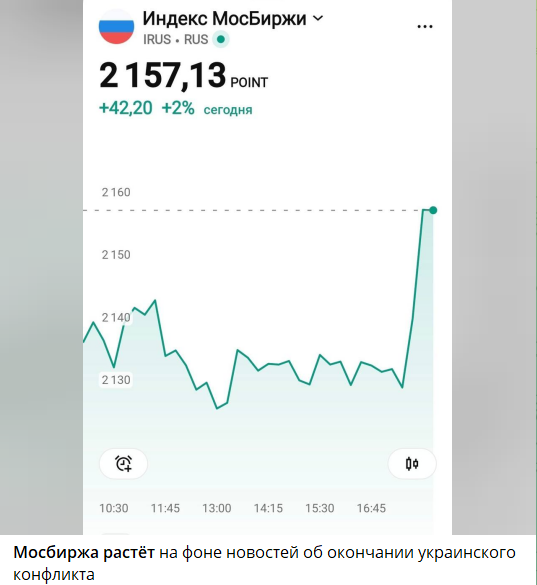Click the green market status dot indicator
Image resolution: width=537 pixels, height=585 pixels.
pos(221,39)
